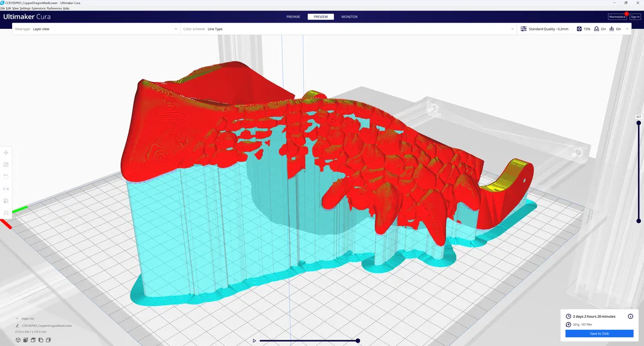Click the print time clock icon
The height and width of the screenshot is (346, 644).
569,317
